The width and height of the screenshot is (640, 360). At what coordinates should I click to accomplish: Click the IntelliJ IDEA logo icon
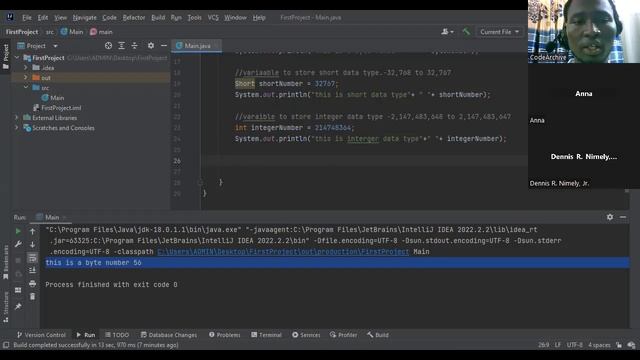(10, 17)
